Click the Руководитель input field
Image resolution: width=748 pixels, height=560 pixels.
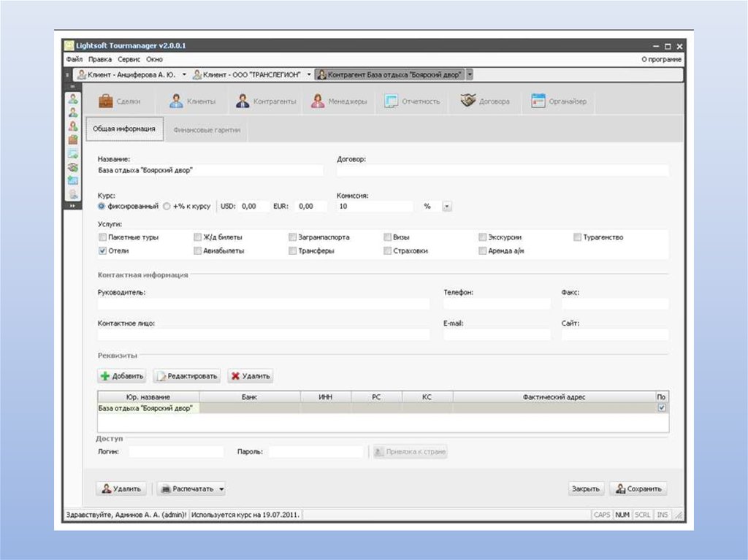(263, 303)
